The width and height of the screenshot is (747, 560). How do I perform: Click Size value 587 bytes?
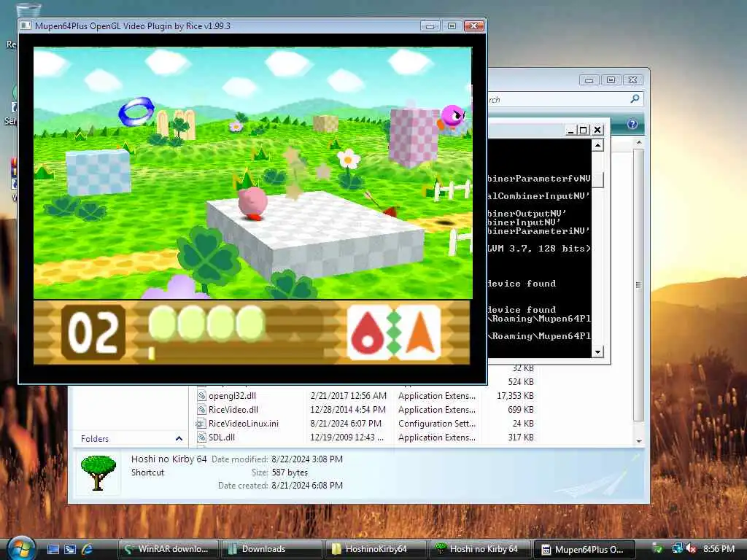click(x=290, y=472)
